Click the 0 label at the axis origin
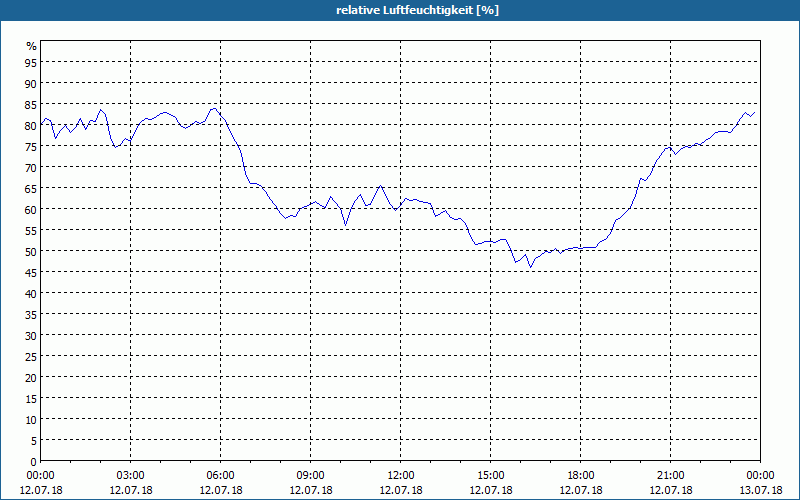The height and width of the screenshot is (500, 800). 34,462
